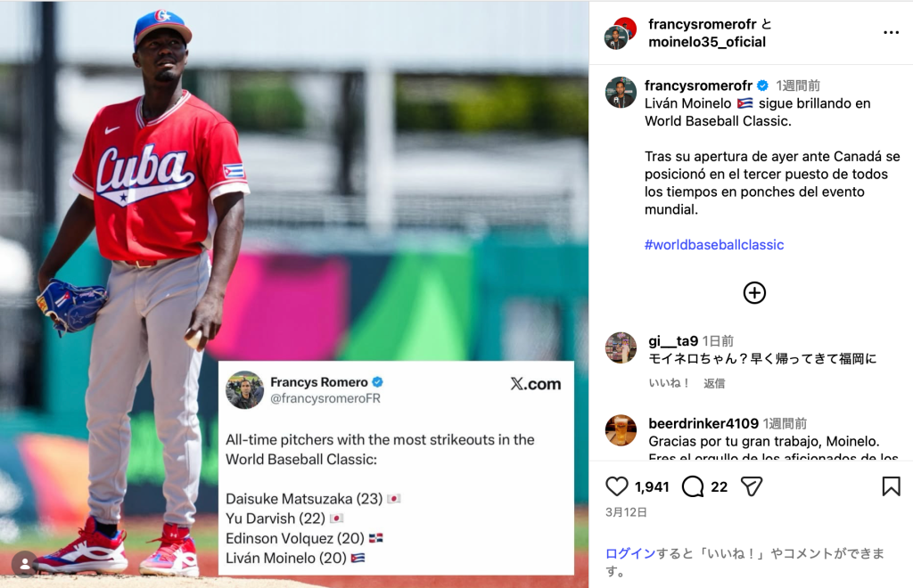Like the post with the heart icon
The width and height of the screenshot is (913, 588).
(x=617, y=486)
